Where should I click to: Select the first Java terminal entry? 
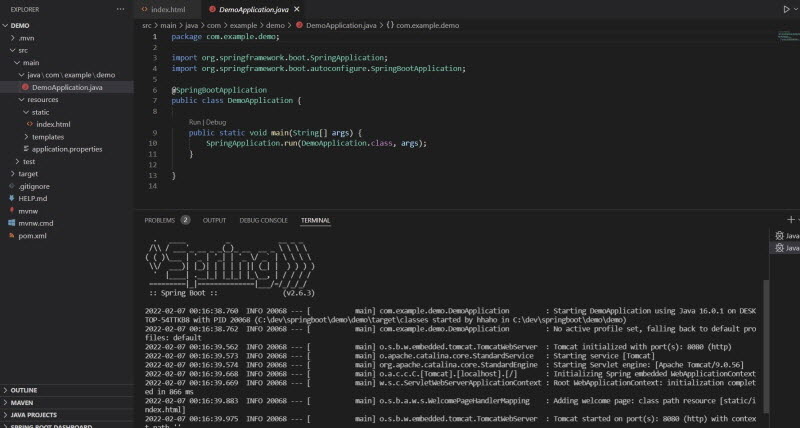point(786,236)
